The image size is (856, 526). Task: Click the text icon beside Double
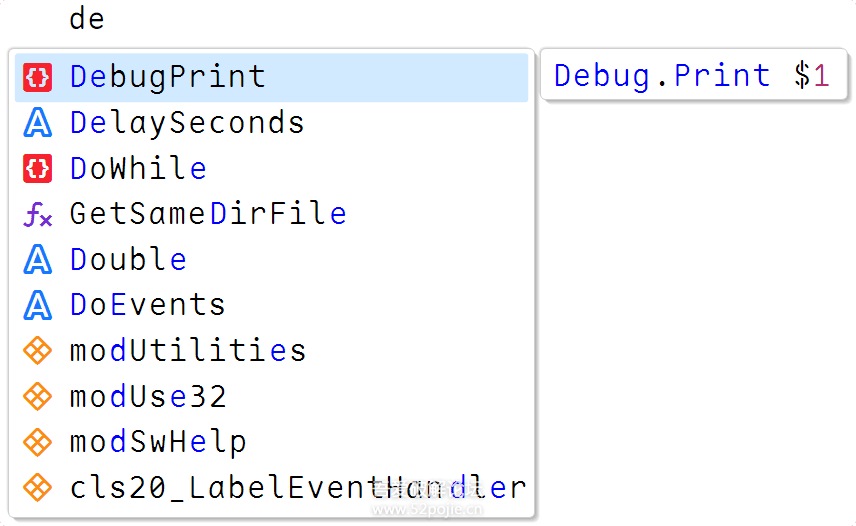click(37, 260)
